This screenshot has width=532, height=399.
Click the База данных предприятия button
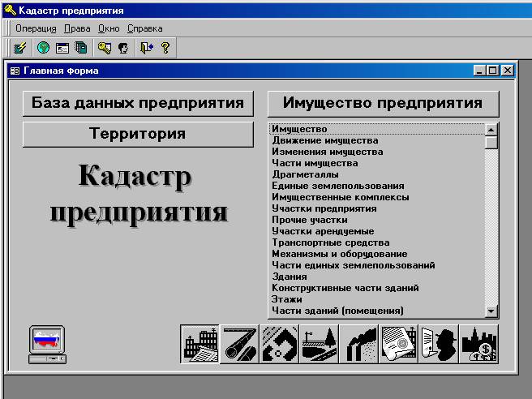(138, 103)
